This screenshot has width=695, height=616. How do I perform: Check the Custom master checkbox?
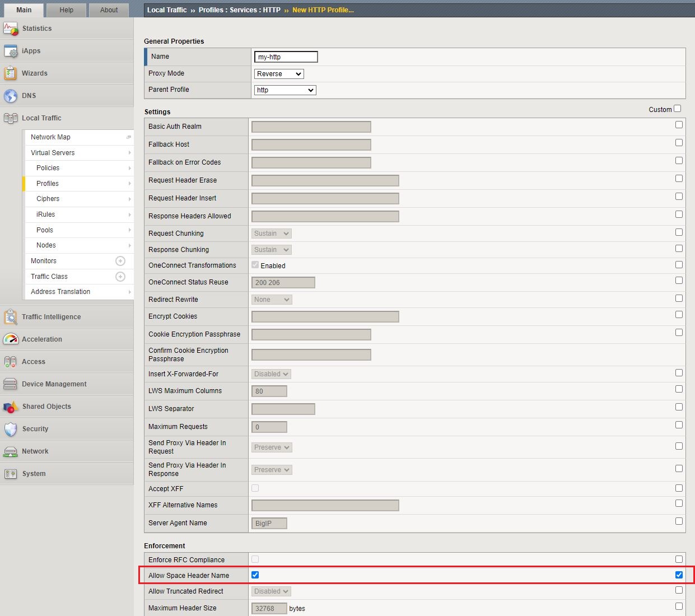(x=677, y=108)
